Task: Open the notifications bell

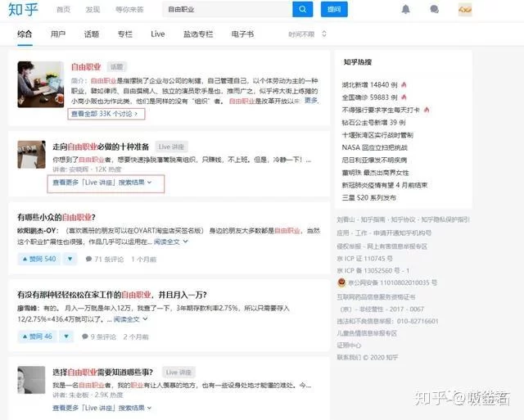Action: [x=405, y=10]
